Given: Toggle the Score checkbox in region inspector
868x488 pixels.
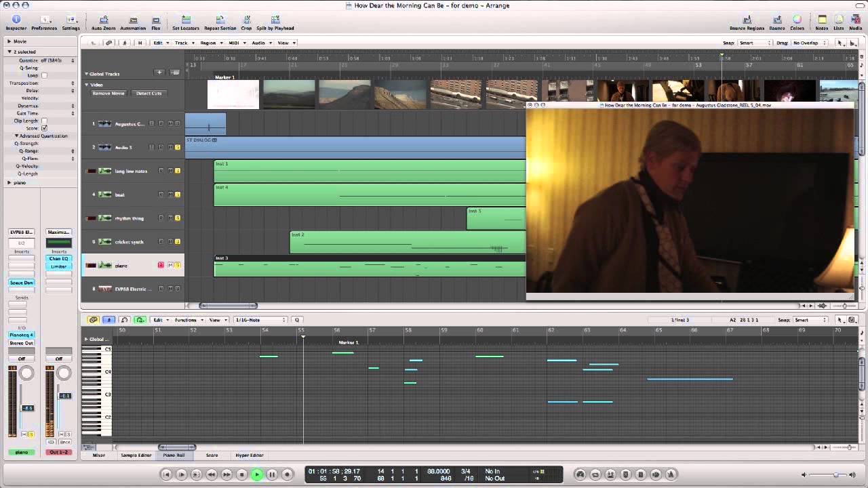Looking at the screenshot, I should (x=44, y=128).
